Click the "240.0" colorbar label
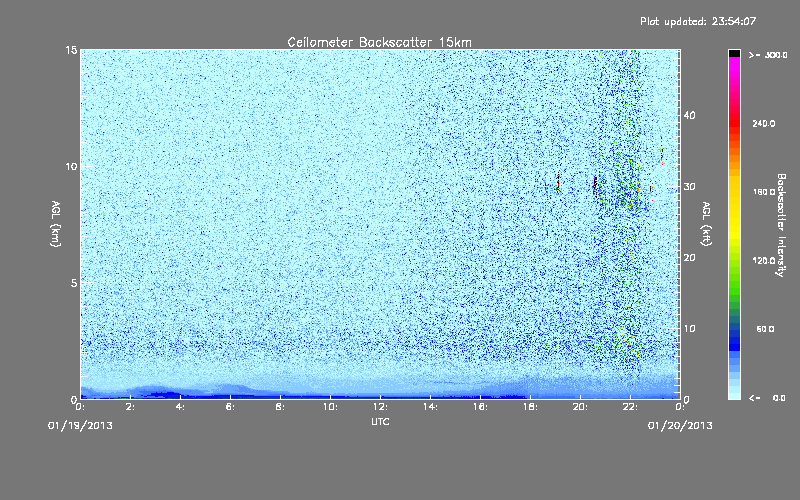Screen dimensions: 800x500 [764, 124]
